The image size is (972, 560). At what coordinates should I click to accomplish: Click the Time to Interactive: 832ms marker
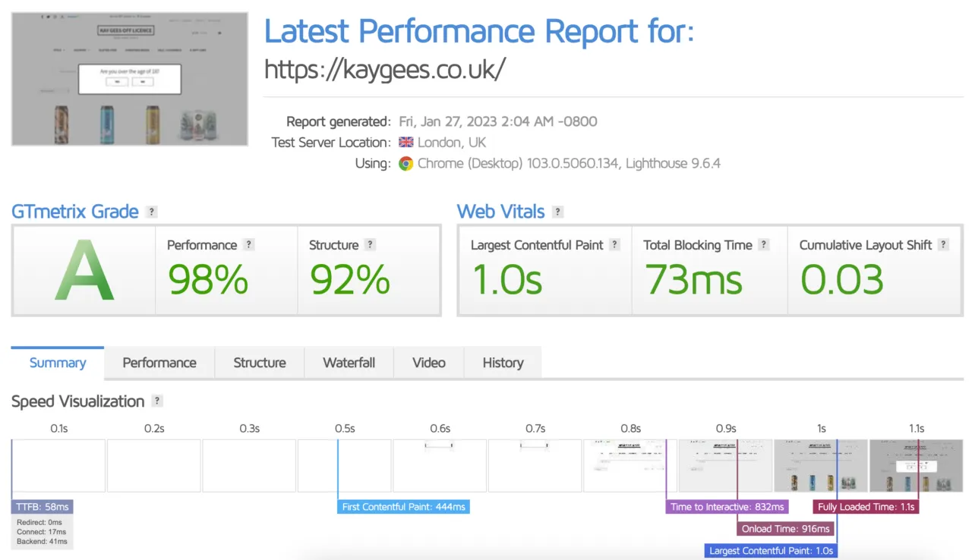727,507
